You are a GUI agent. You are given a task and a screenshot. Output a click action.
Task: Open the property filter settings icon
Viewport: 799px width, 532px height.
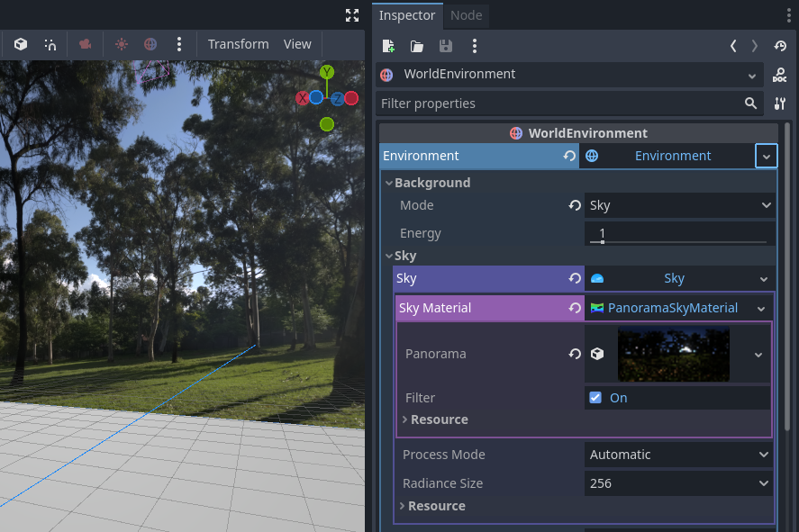point(780,104)
